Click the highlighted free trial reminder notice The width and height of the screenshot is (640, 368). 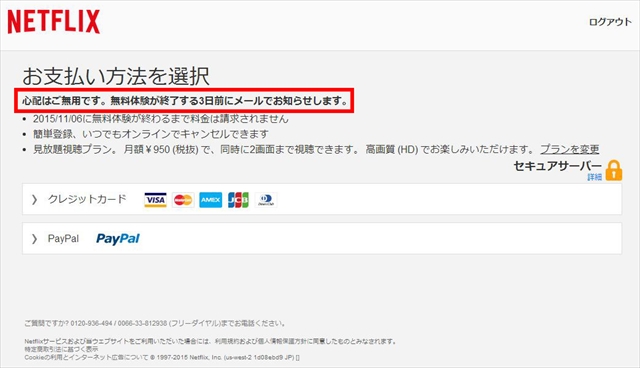[x=184, y=100]
